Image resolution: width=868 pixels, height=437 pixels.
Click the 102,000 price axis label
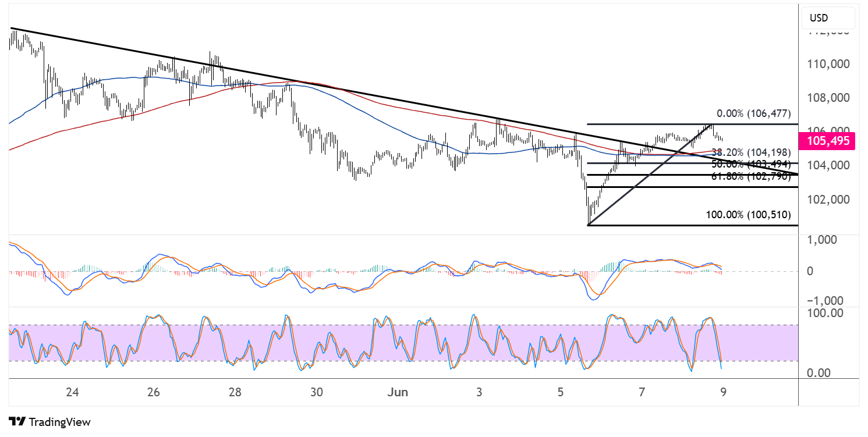[x=828, y=200]
